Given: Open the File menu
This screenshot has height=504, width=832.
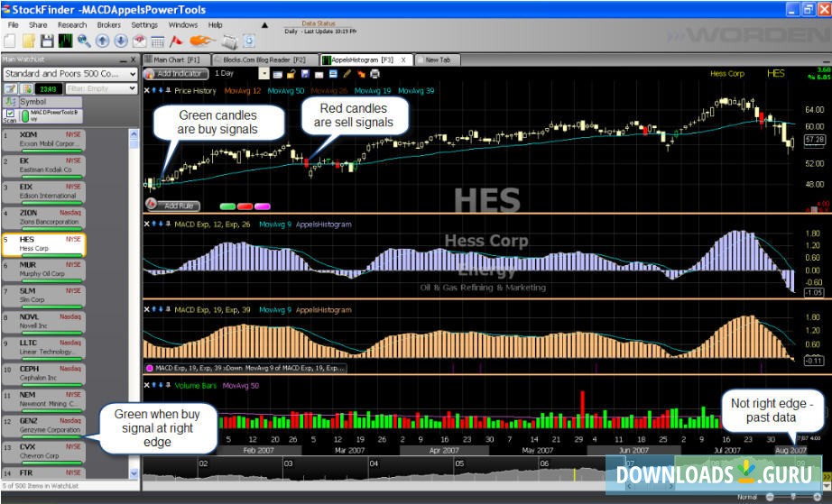Looking at the screenshot, I should (13, 25).
